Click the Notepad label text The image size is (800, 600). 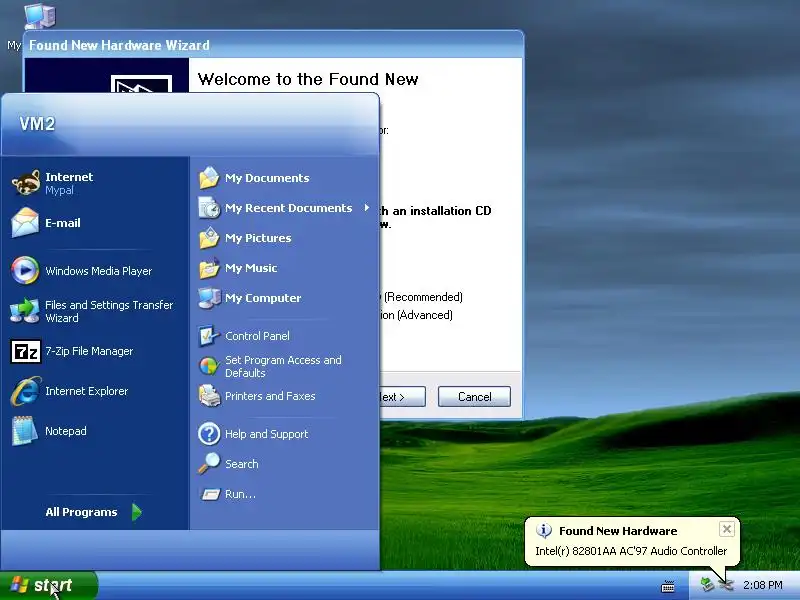[x=66, y=431]
